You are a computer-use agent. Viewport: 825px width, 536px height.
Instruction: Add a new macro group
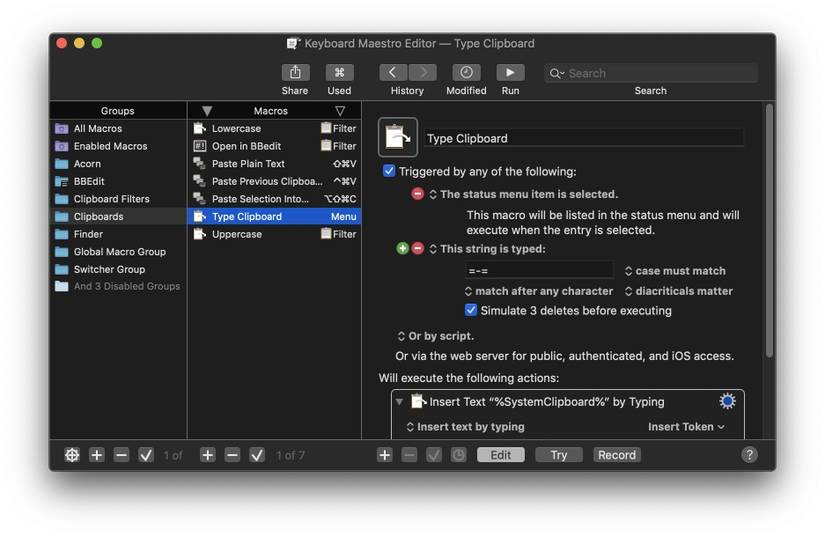[x=96, y=455]
